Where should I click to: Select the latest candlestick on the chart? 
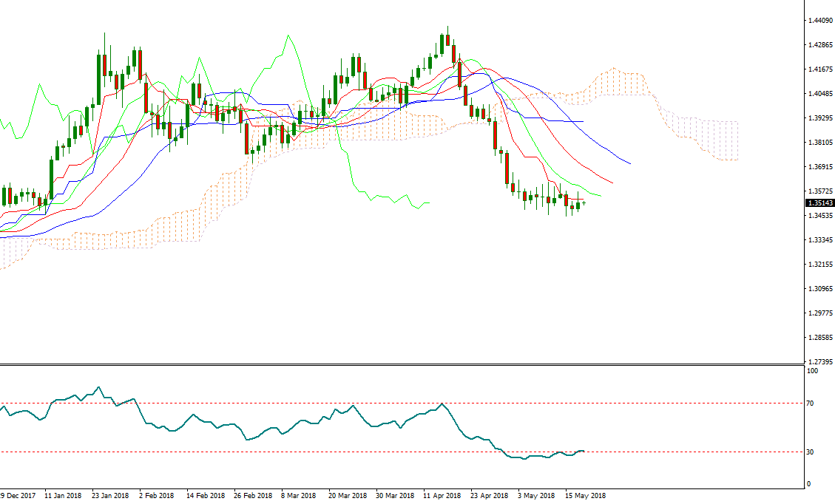pyautogui.click(x=584, y=203)
